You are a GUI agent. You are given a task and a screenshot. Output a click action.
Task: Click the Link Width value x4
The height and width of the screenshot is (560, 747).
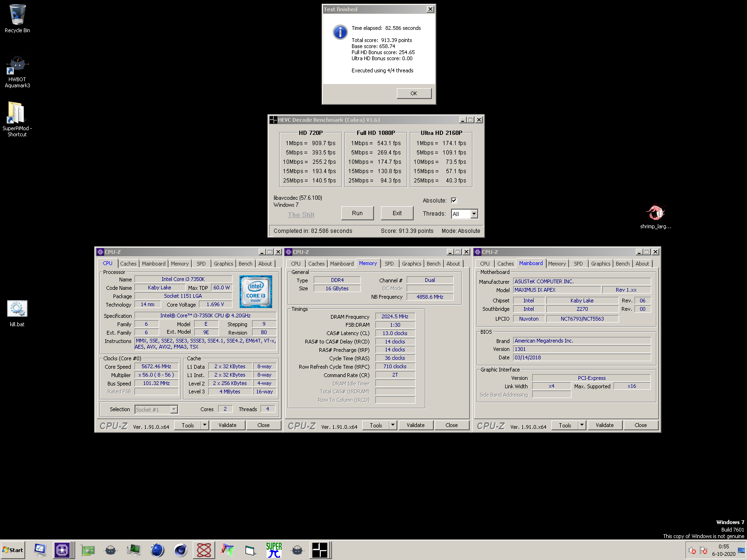[x=551, y=386]
